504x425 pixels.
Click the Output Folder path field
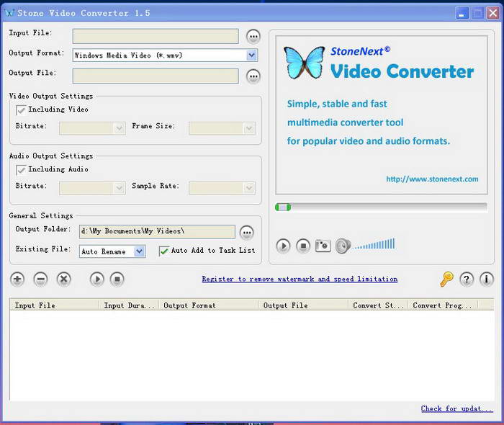[157, 231]
